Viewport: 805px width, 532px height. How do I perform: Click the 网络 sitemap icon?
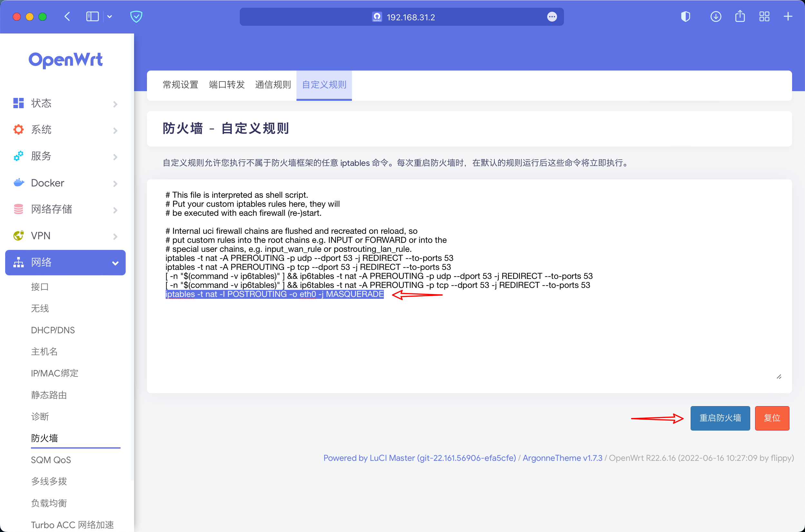(x=18, y=262)
